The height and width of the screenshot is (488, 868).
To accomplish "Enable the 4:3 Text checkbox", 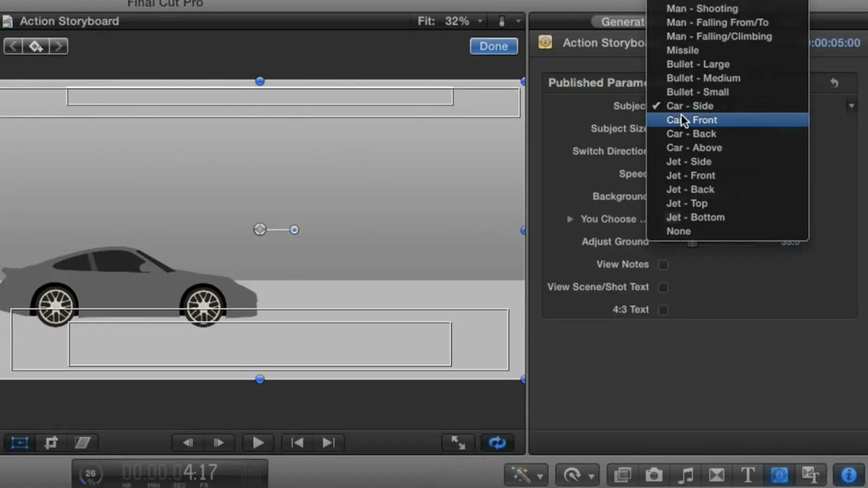I will (663, 309).
